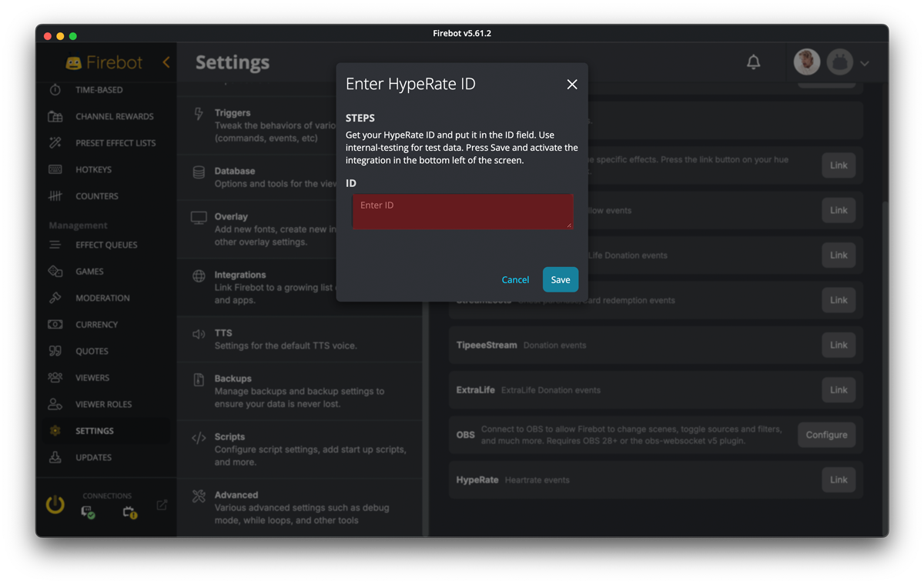The height and width of the screenshot is (584, 924).
Task: Click the Effect Queues icon
Action: pyautogui.click(x=55, y=245)
